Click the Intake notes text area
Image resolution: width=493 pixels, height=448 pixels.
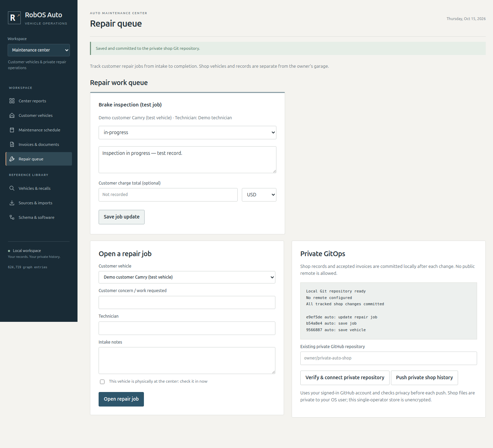coord(187,361)
